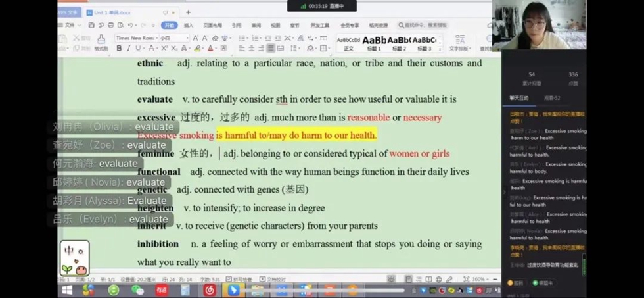Click the superscript X² icon
The width and height of the screenshot is (644, 298).
[x=164, y=49]
